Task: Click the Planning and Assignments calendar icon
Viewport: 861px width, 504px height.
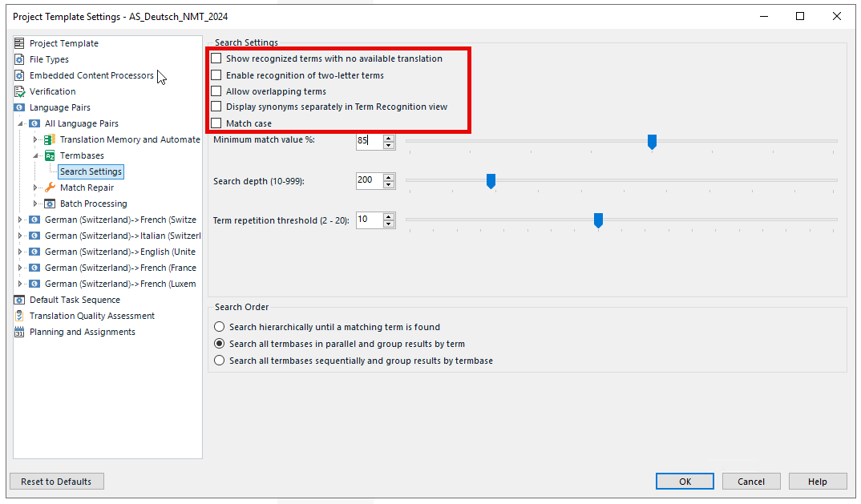Action: click(19, 332)
